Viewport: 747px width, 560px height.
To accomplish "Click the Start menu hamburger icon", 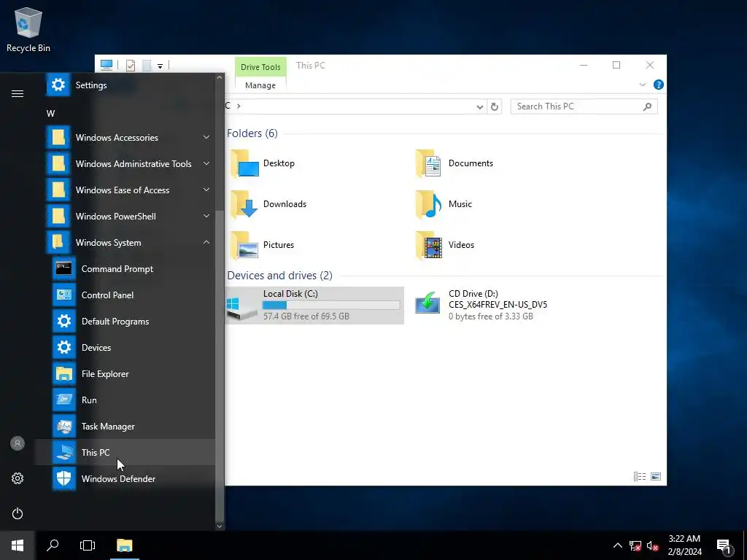I will tap(18, 93).
